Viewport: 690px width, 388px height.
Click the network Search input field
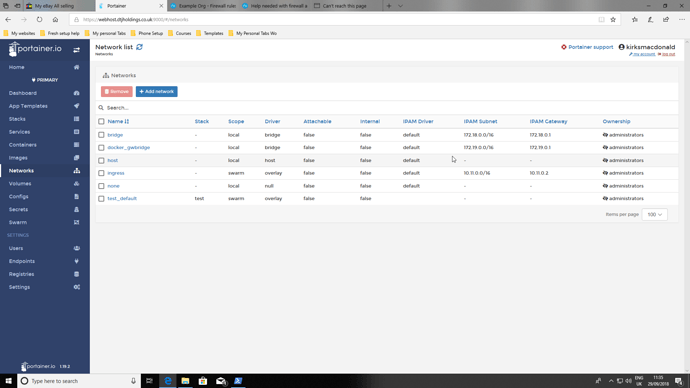click(387, 108)
